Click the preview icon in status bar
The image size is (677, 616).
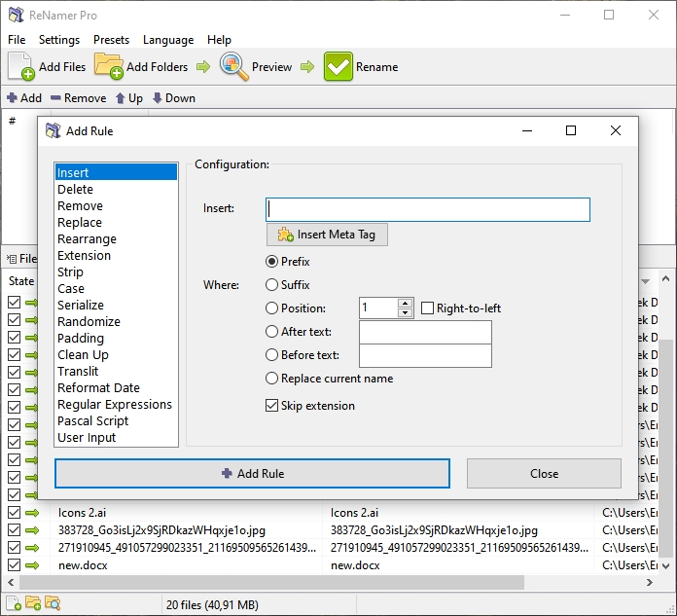(x=53, y=603)
